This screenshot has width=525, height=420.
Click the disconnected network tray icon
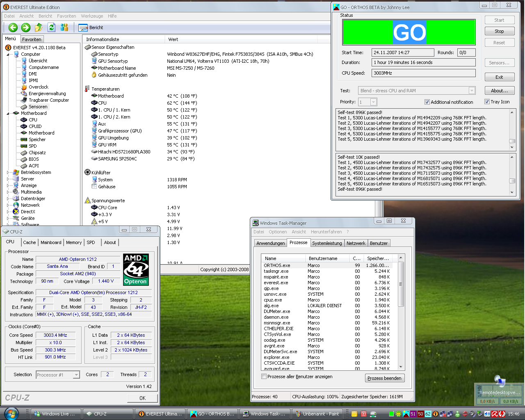click(443, 414)
